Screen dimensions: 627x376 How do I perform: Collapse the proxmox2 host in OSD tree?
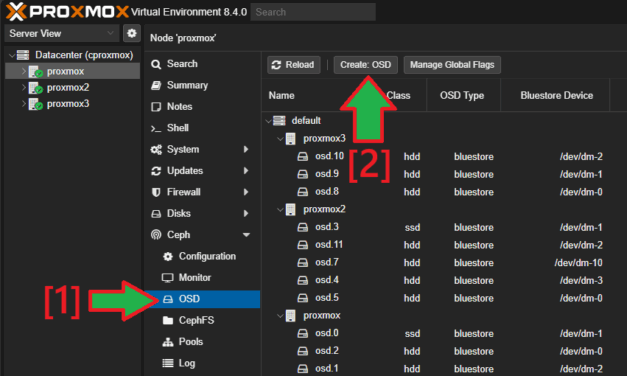pyautogui.click(x=280, y=210)
